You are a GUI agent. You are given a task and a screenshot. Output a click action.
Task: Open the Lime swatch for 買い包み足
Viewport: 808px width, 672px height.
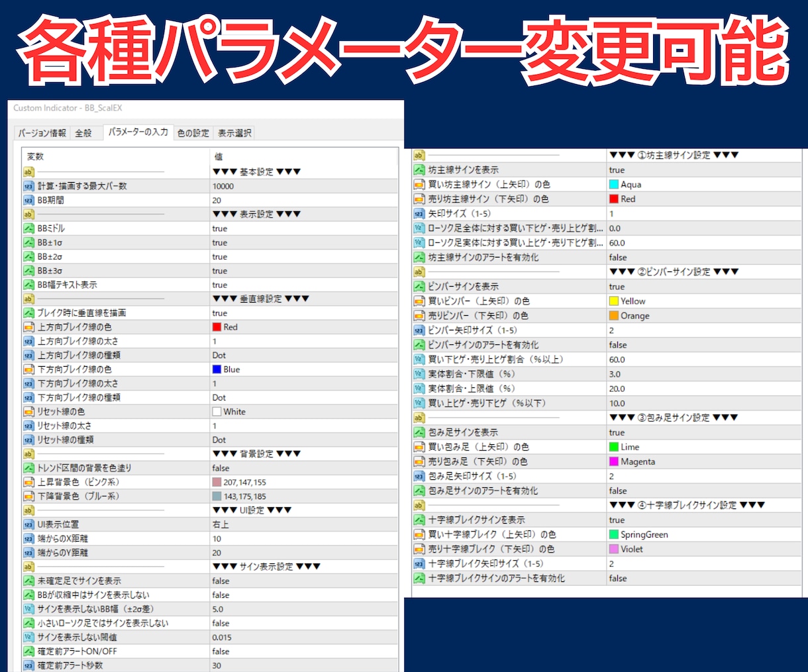coord(614,447)
